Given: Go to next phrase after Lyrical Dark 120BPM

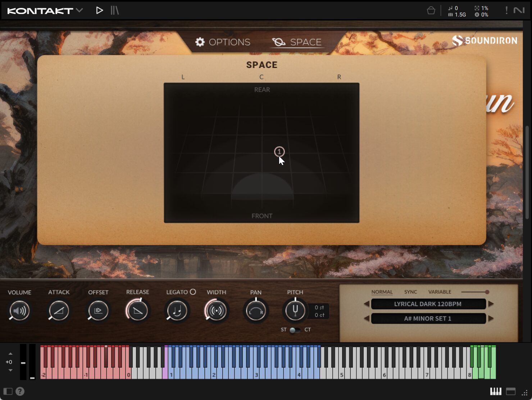Looking at the screenshot, I should [491, 304].
